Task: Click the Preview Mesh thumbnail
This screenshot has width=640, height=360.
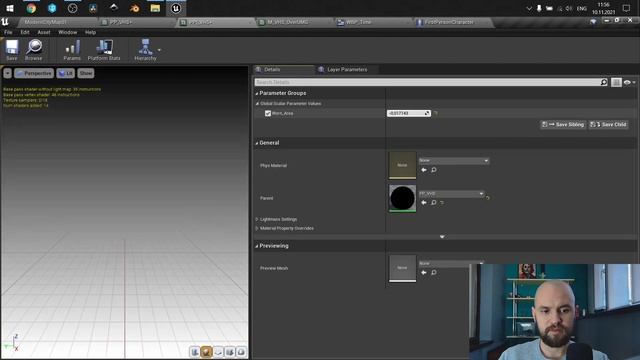Action: 402,268
